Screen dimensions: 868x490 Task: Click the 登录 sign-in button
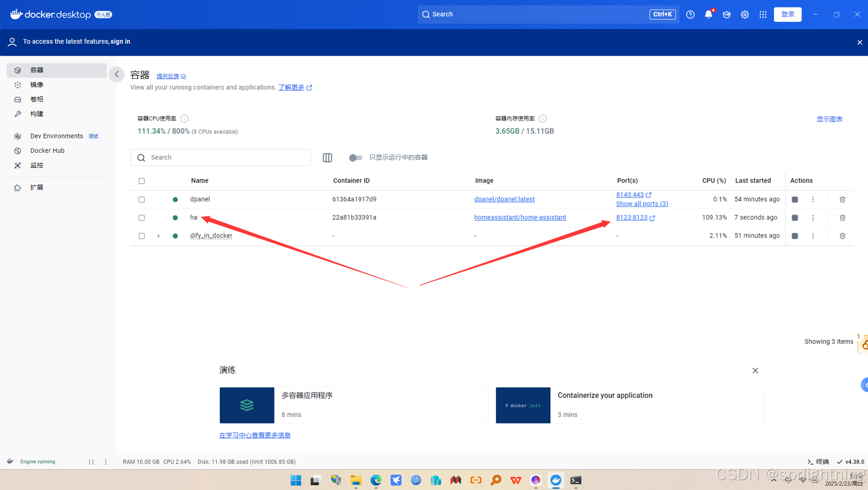pyautogui.click(x=787, y=15)
